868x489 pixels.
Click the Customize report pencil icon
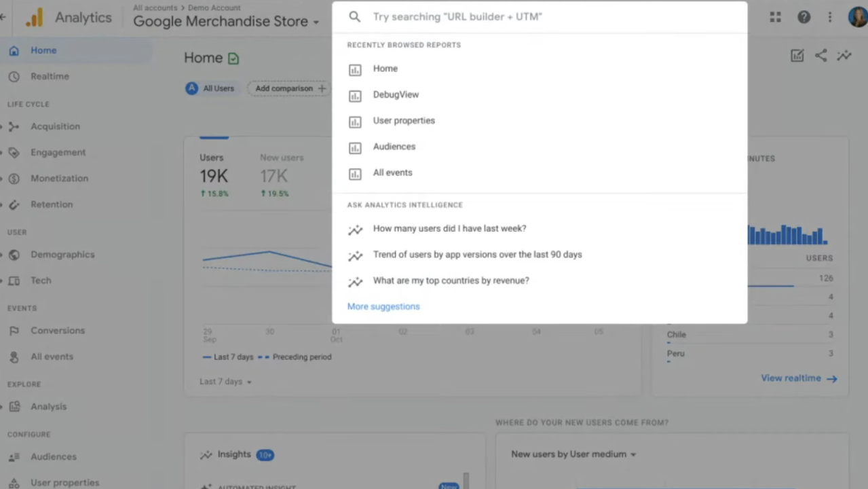click(797, 56)
